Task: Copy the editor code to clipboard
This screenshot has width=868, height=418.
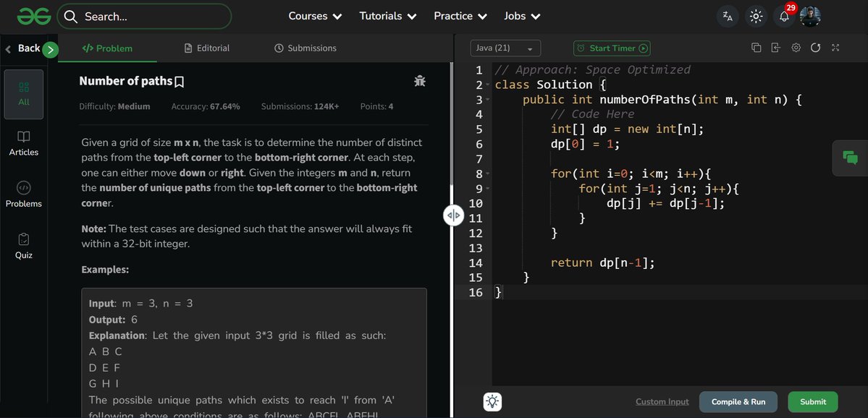Action: 756,46
